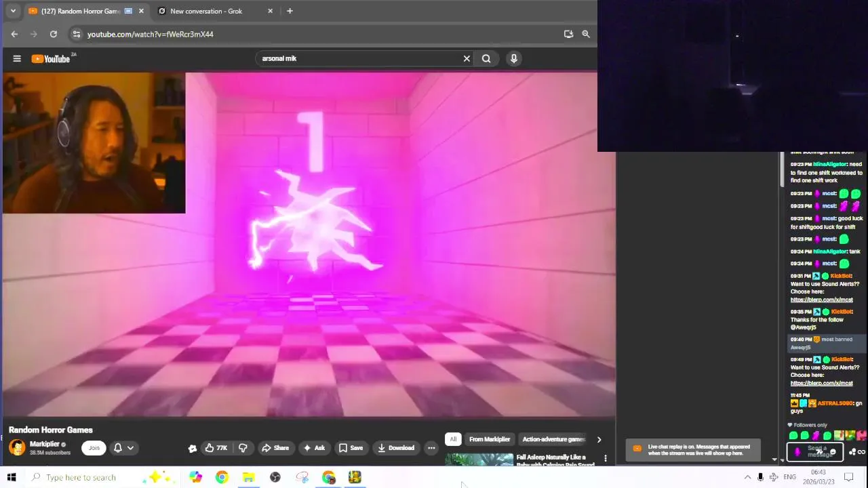Screen dimensions: 868x488
Task: Open the 06:43 clock calendar
Action: click(818, 476)
